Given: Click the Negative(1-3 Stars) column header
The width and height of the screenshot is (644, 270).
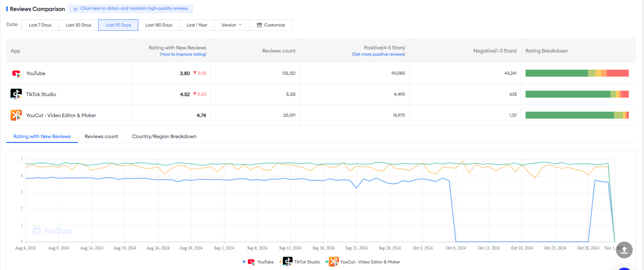Looking at the screenshot, I should [x=495, y=51].
